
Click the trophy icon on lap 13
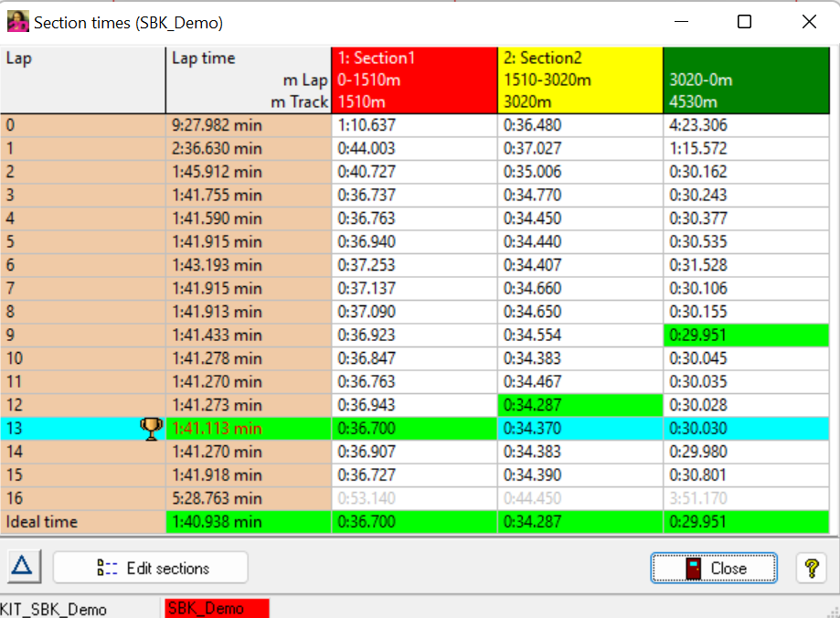coord(151,428)
